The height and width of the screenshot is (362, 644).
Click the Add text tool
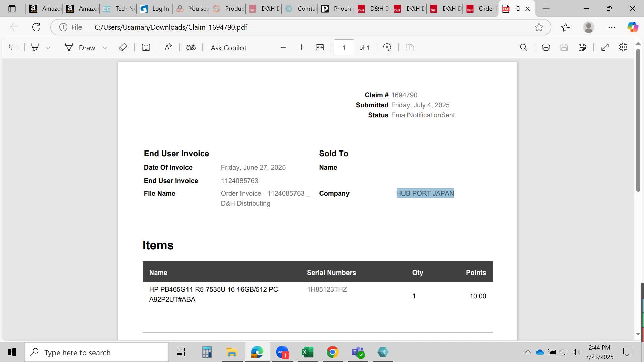146,47
